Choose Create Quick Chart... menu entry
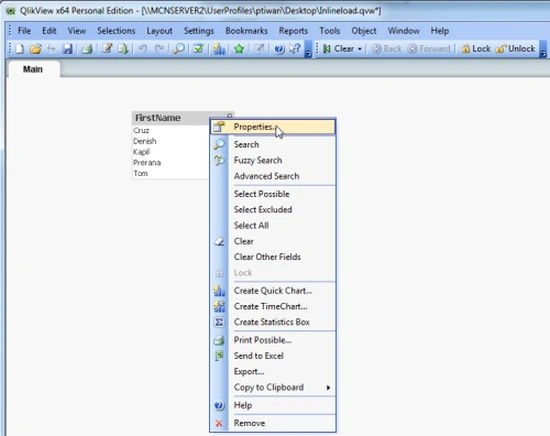 pyautogui.click(x=273, y=291)
